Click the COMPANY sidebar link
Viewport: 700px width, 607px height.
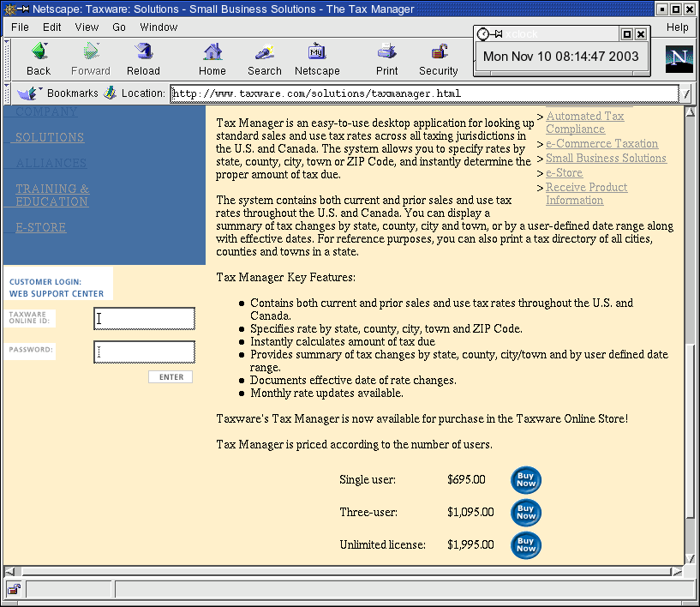[46, 111]
